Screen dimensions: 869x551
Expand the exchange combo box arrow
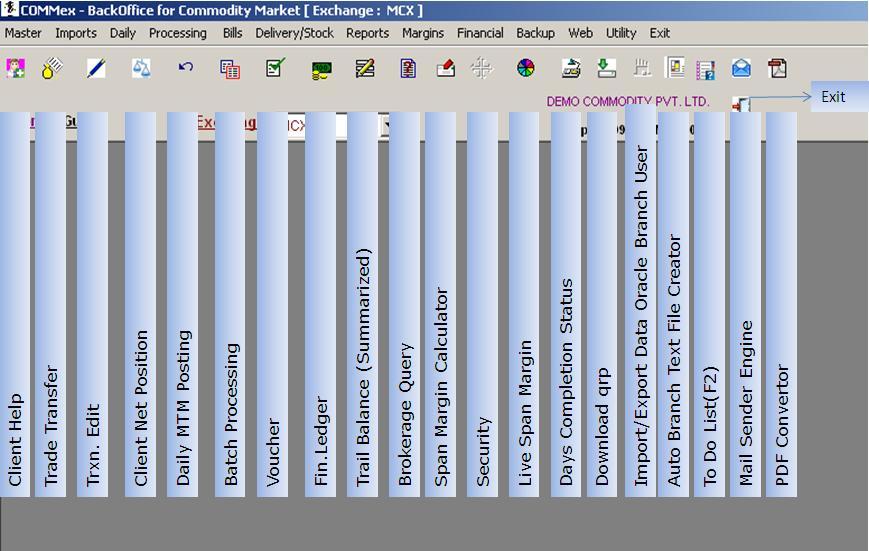pyautogui.click(x=385, y=126)
